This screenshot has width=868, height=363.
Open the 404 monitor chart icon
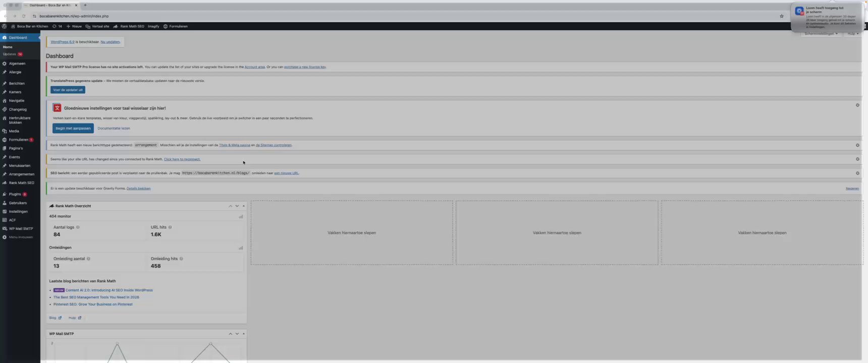241,217
